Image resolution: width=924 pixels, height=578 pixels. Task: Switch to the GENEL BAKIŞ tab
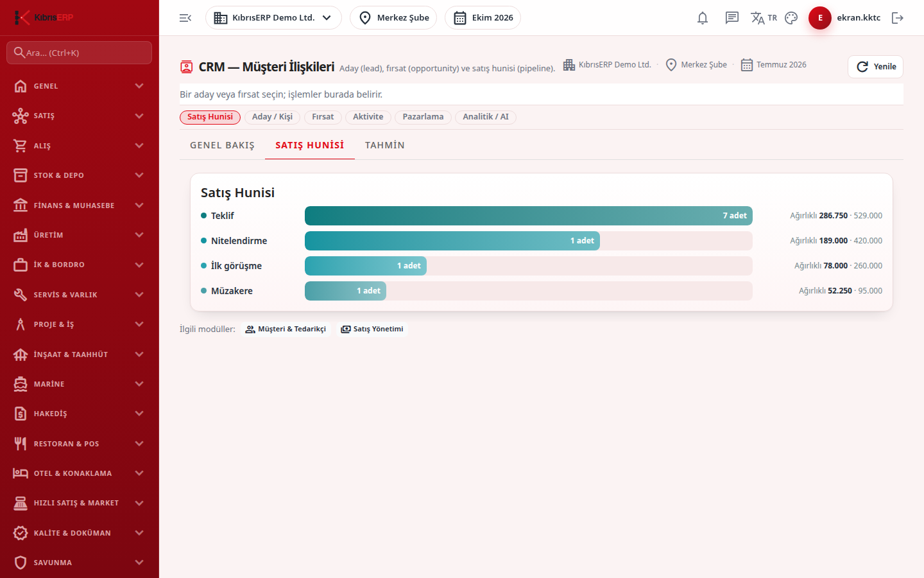coord(222,145)
